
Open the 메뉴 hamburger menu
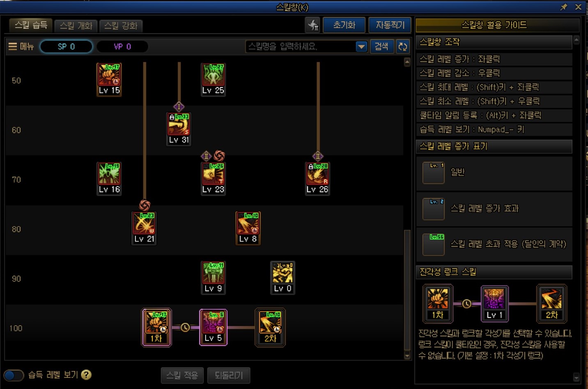(21, 46)
